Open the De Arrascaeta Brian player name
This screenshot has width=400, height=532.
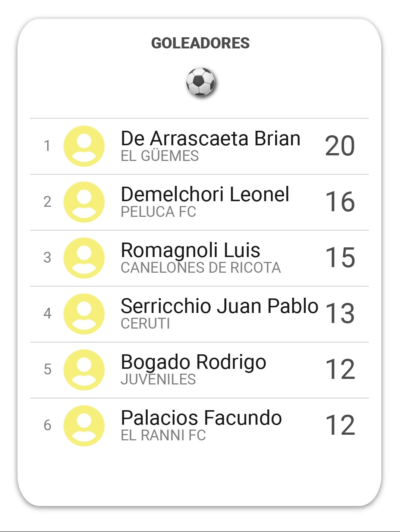211,139
